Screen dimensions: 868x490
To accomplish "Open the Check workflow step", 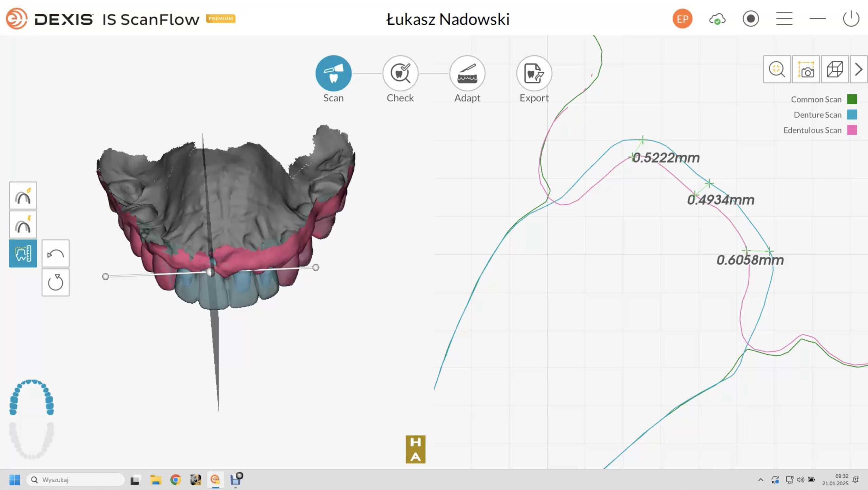I will click(400, 73).
